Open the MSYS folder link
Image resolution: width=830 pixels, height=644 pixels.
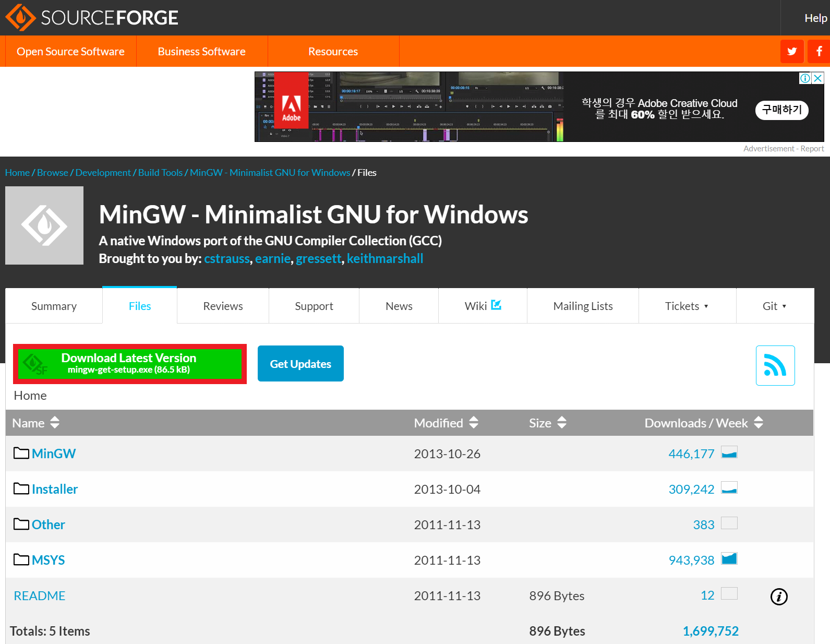49,560
